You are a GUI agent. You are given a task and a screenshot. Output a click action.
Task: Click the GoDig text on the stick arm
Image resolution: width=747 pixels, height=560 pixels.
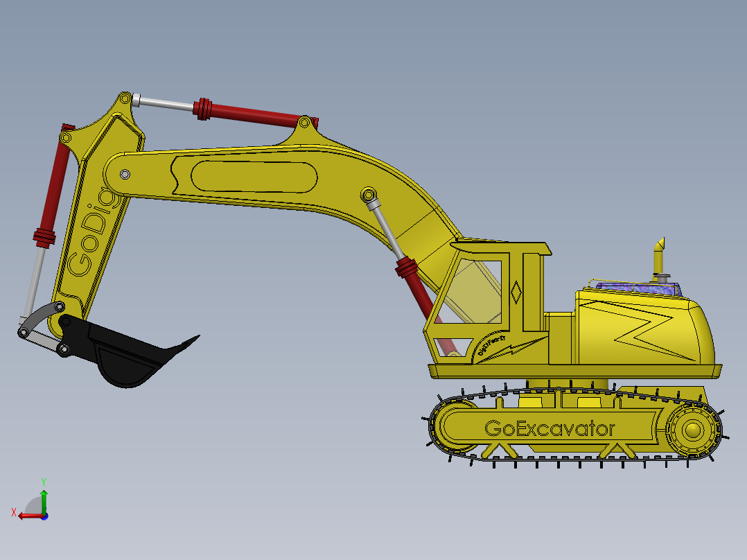coord(94,231)
